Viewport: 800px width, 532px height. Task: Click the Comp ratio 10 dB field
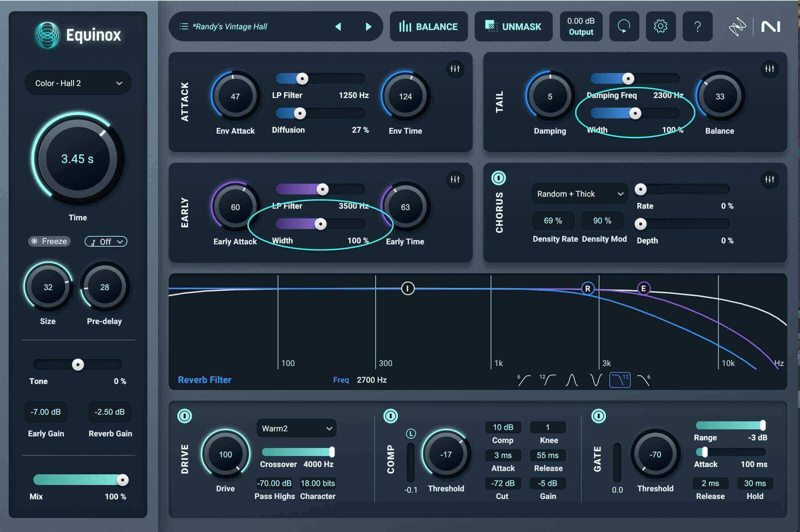point(503,427)
